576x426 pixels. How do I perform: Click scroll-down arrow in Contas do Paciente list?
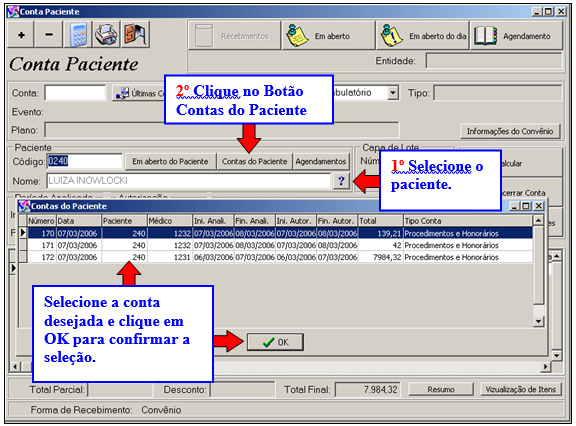click(x=538, y=322)
